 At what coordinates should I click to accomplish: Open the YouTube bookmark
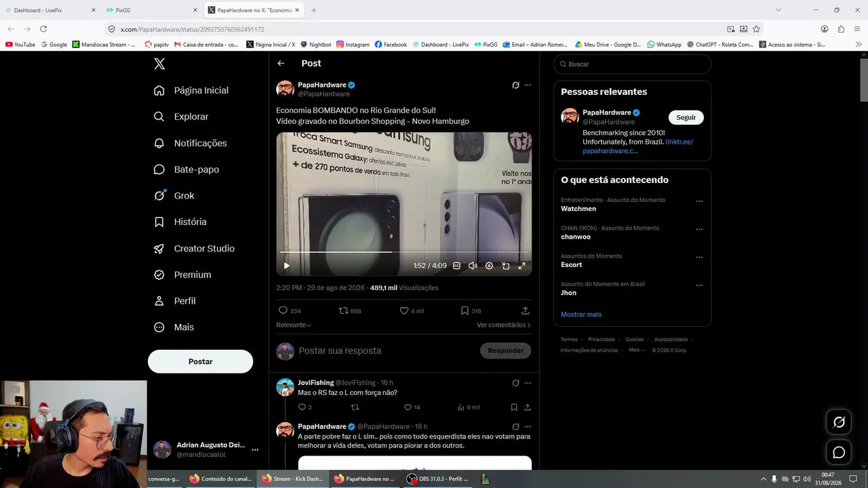[x=20, y=45]
